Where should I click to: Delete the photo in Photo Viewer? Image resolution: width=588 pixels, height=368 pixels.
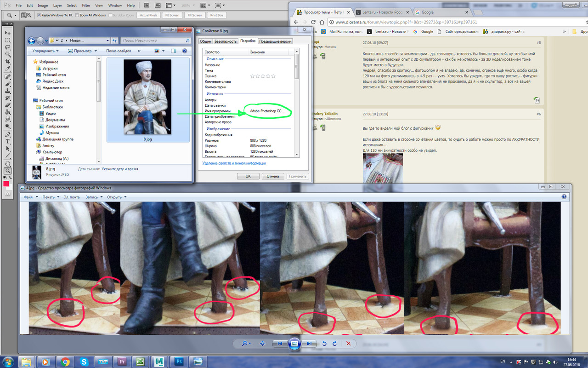point(349,344)
